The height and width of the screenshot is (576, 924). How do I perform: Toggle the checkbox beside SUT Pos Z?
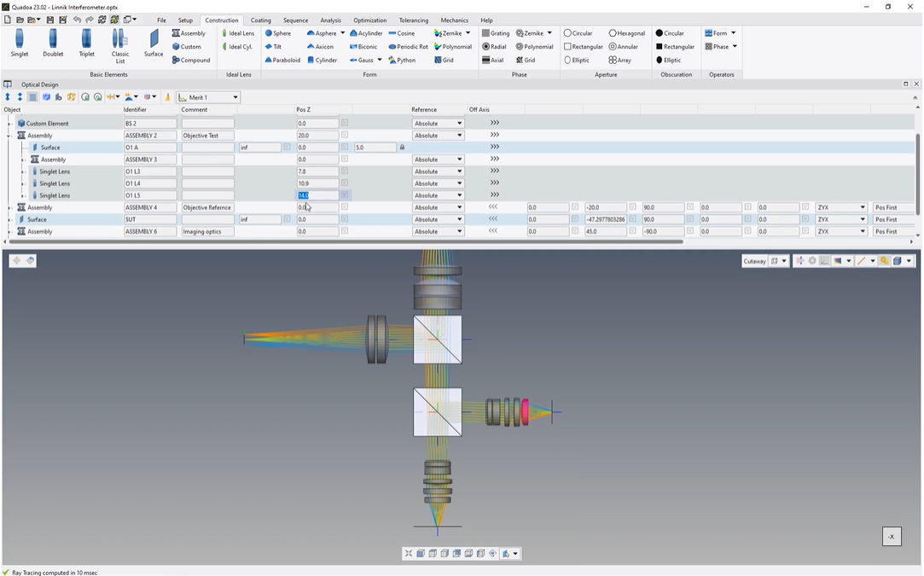pos(345,219)
